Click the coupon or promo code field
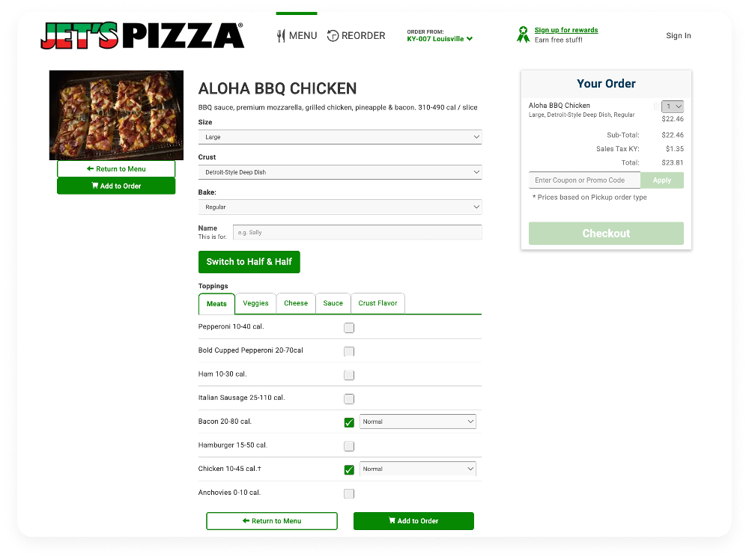 click(584, 180)
